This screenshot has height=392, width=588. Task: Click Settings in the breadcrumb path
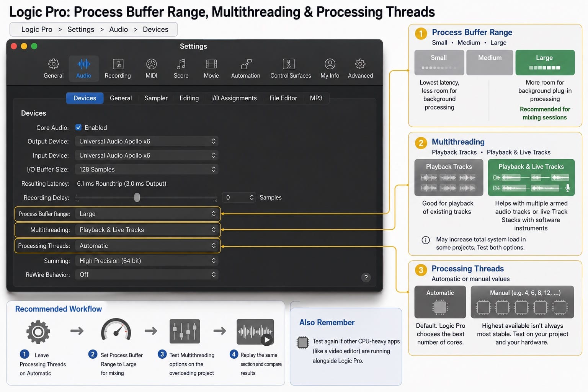pyautogui.click(x=81, y=29)
